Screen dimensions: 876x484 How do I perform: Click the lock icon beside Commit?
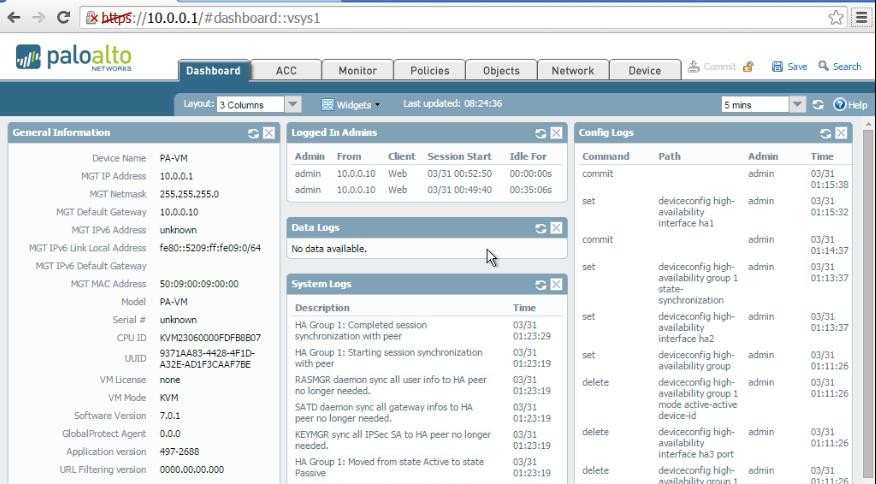tap(747, 67)
